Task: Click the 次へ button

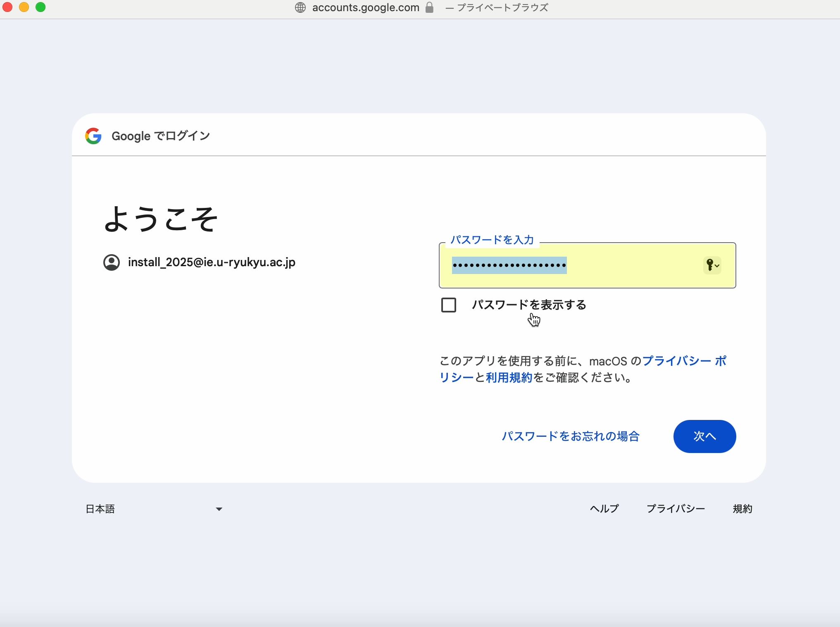Action: (x=704, y=436)
